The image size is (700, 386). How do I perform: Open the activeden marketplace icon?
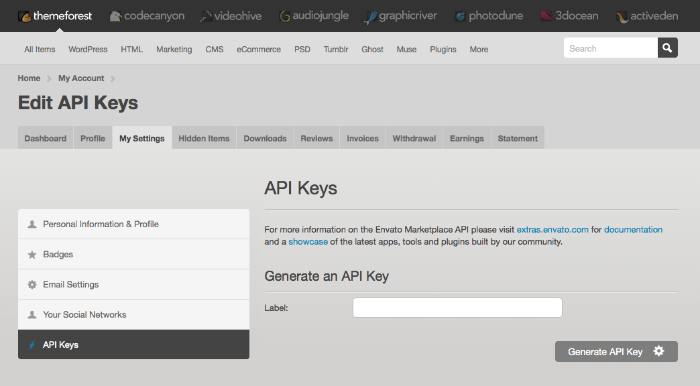tap(622, 17)
